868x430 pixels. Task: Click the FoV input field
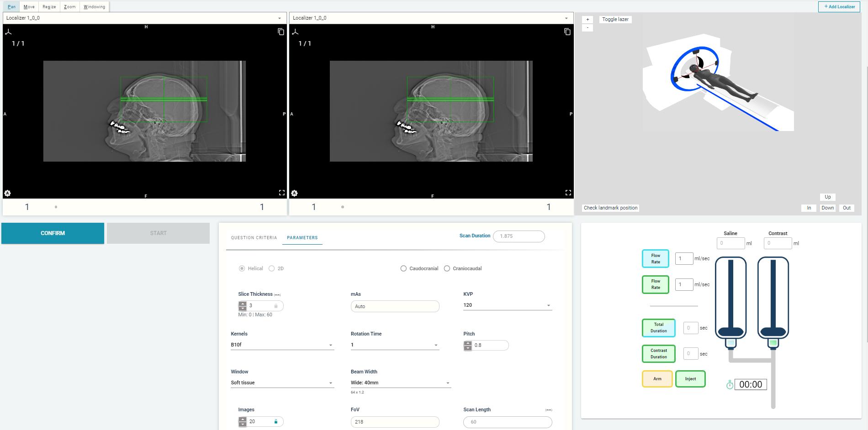pos(395,422)
